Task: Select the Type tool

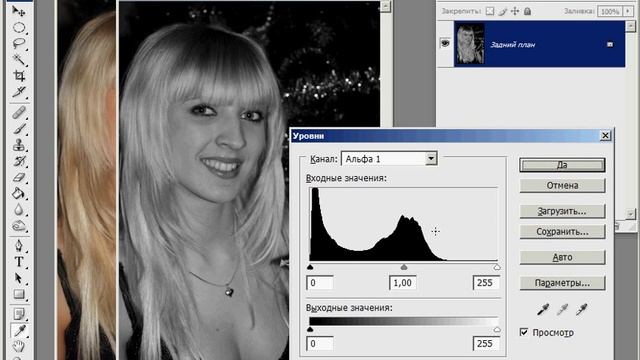Action: coord(19,262)
